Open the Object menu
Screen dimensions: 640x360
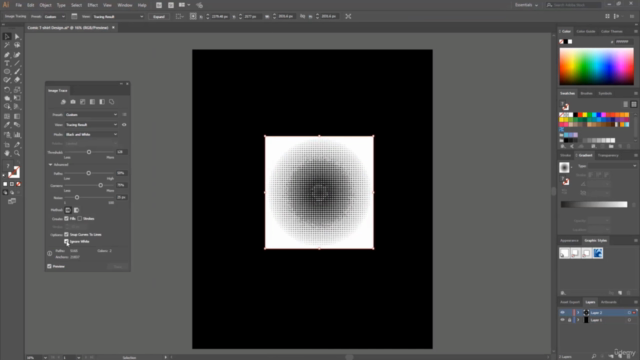pos(45,5)
